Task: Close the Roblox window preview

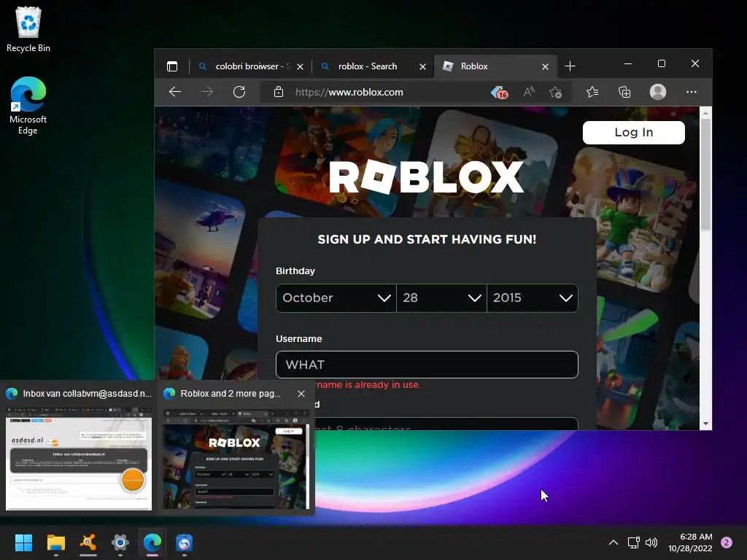Action: click(301, 394)
